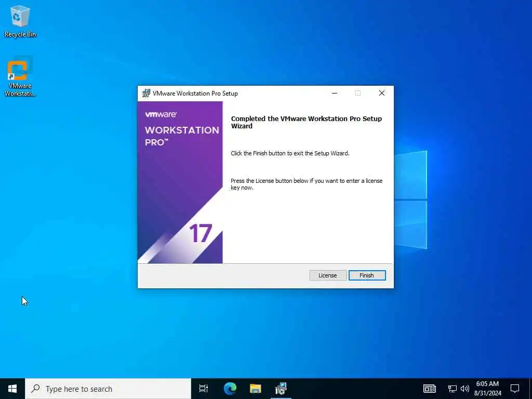This screenshot has width=532, height=399.
Task: Select the VMware Workstation desktop shortcut
Action: [20, 77]
